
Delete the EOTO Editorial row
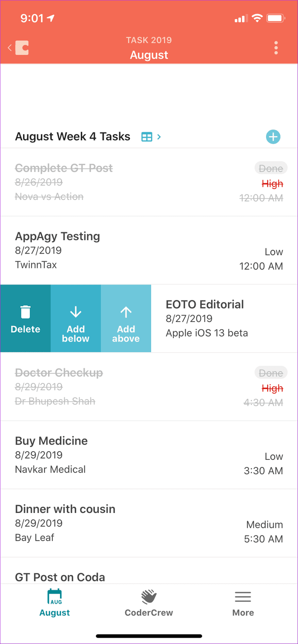click(x=26, y=319)
